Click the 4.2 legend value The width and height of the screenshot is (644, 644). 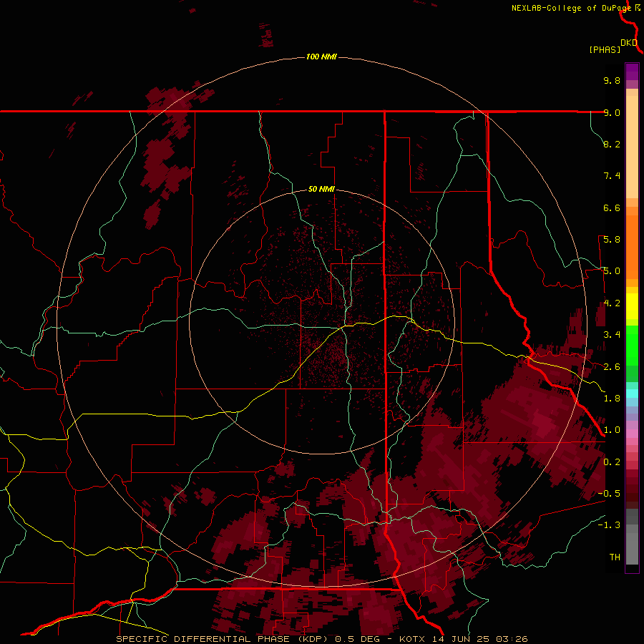612,303
